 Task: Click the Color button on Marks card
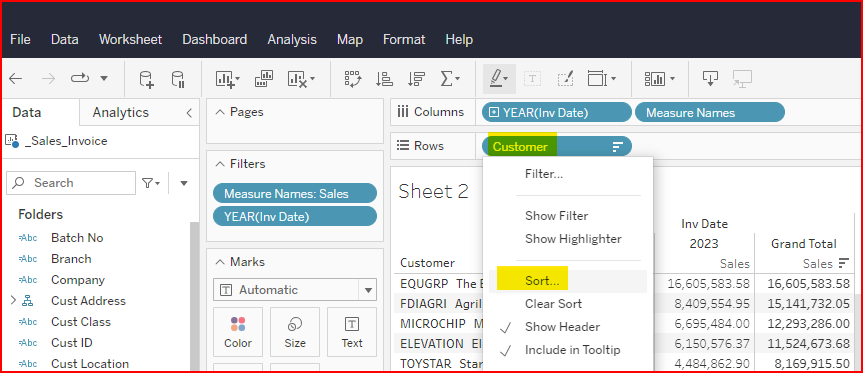coord(238,332)
